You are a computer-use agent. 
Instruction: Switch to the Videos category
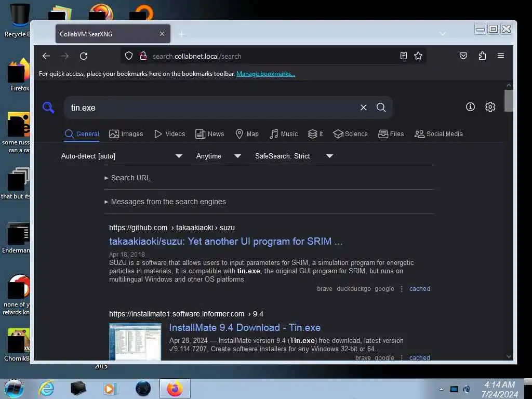(170, 134)
